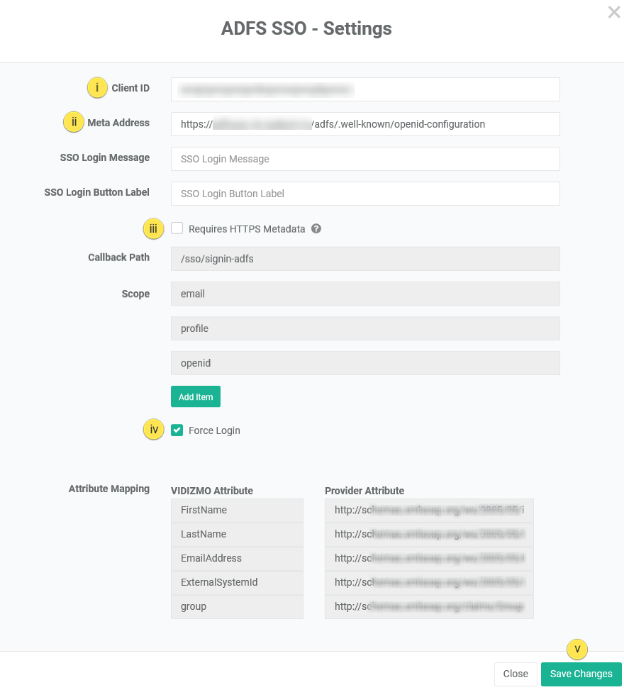This screenshot has width=624, height=692.
Task: Click the group provider attribute field
Action: coord(429,607)
